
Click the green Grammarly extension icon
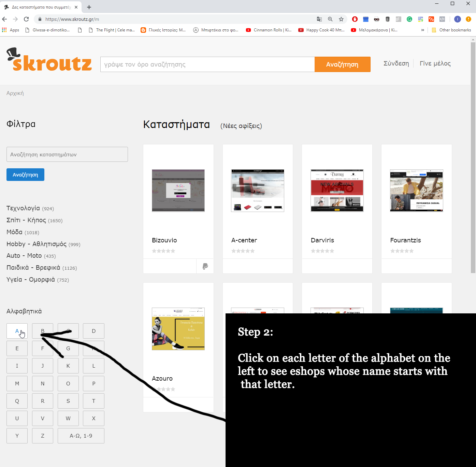(x=409, y=19)
